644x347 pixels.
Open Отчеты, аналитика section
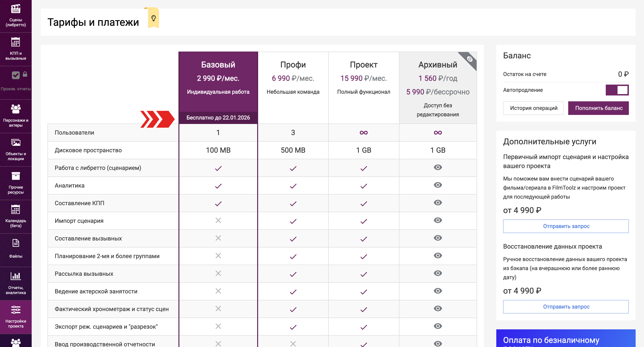16,283
